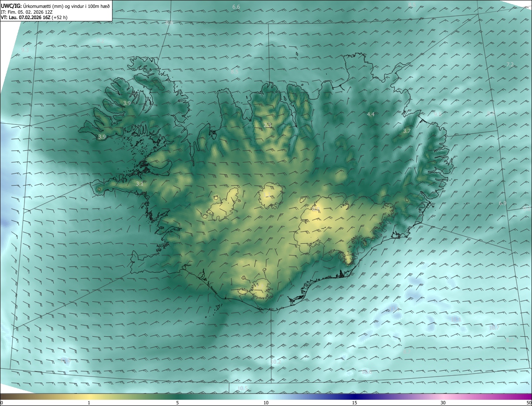This screenshot has height=406, width=532.
Task: Click the 4.4 value label on the map
Action: coord(371,114)
